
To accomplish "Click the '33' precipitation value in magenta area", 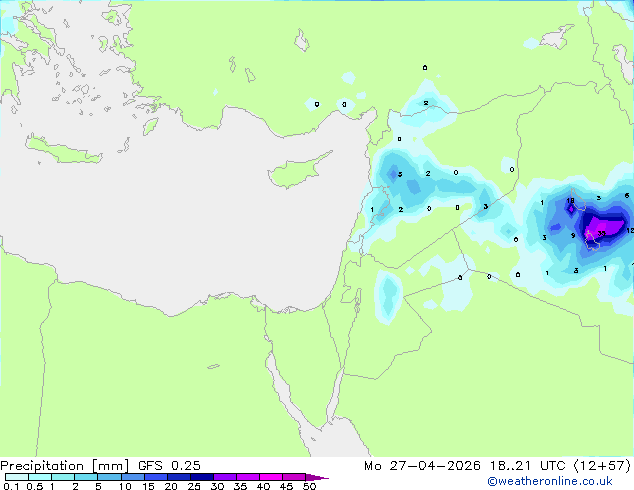I will [x=602, y=234].
